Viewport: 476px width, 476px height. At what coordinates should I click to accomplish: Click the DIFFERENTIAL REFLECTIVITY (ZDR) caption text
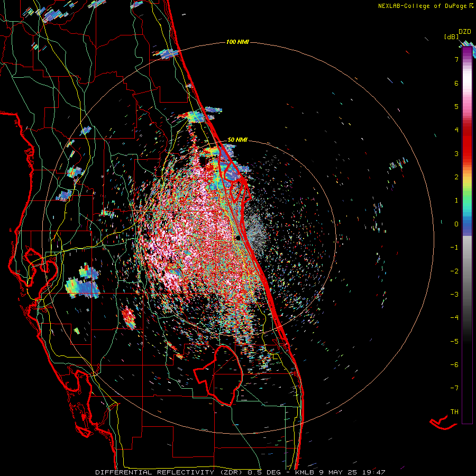tap(169, 472)
